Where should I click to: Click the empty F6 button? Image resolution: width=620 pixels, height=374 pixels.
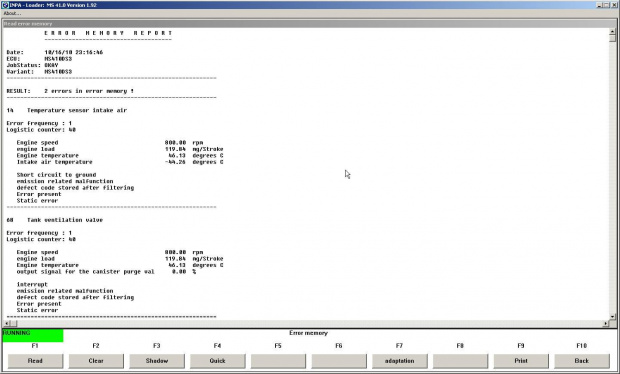click(339, 361)
